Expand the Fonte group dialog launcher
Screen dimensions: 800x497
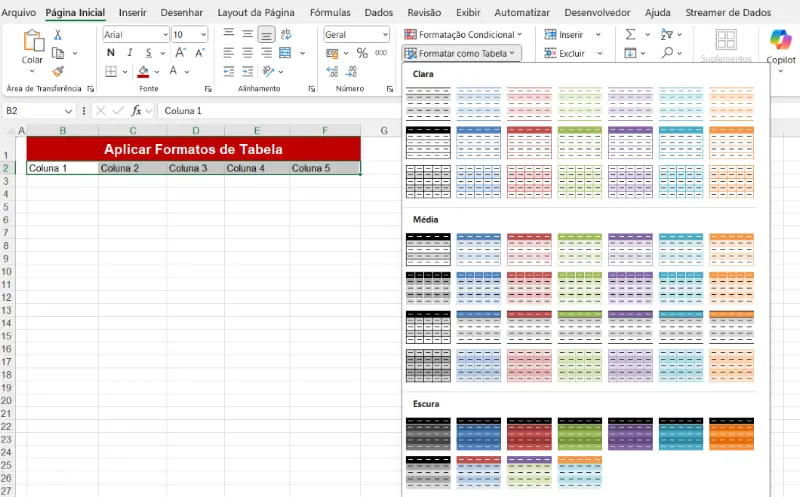click(208, 89)
